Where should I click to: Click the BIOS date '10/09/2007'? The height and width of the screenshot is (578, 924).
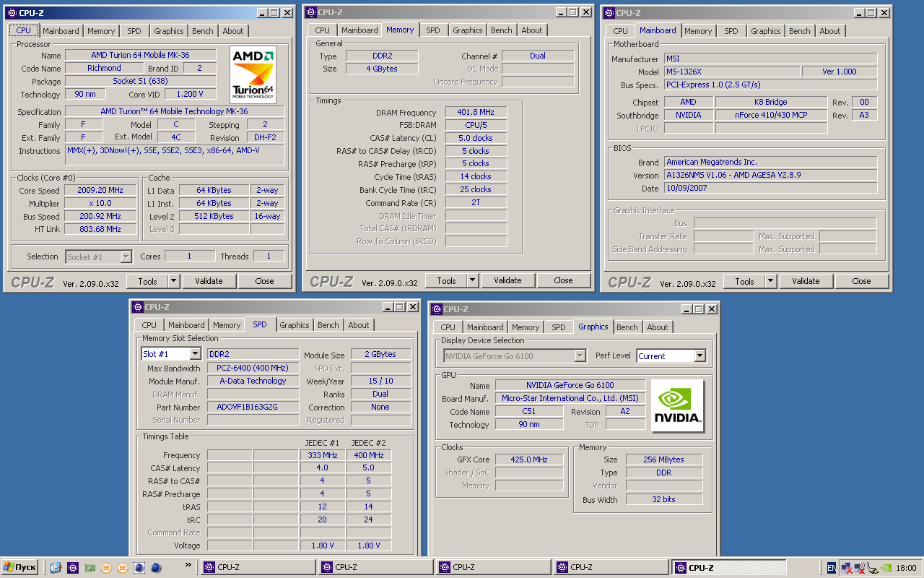770,188
